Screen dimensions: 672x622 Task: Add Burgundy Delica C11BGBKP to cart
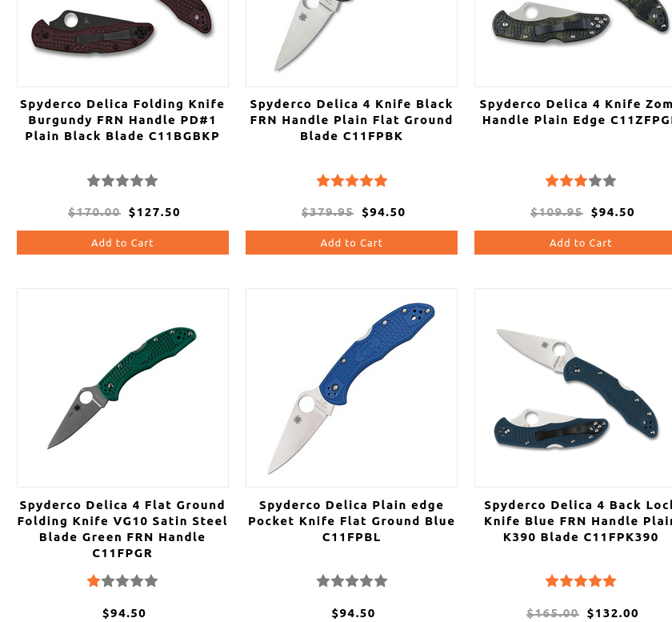pos(122,243)
